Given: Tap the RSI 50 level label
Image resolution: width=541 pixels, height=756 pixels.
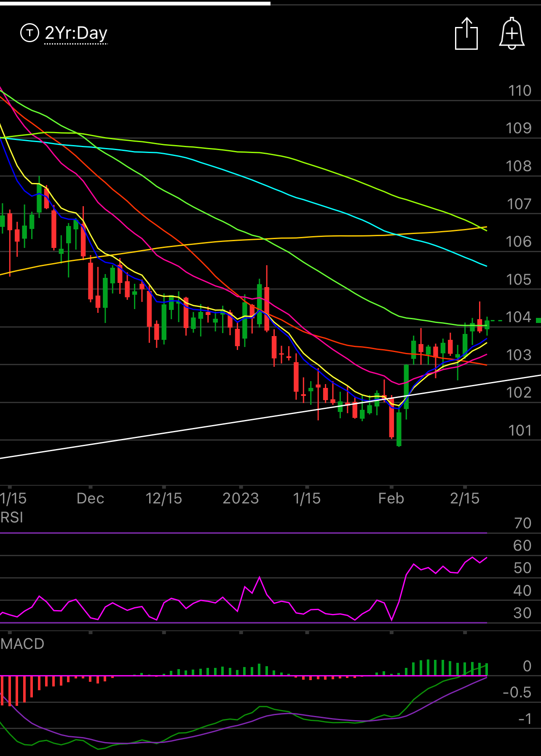Looking at the screenshot, I should coord(522,568).
